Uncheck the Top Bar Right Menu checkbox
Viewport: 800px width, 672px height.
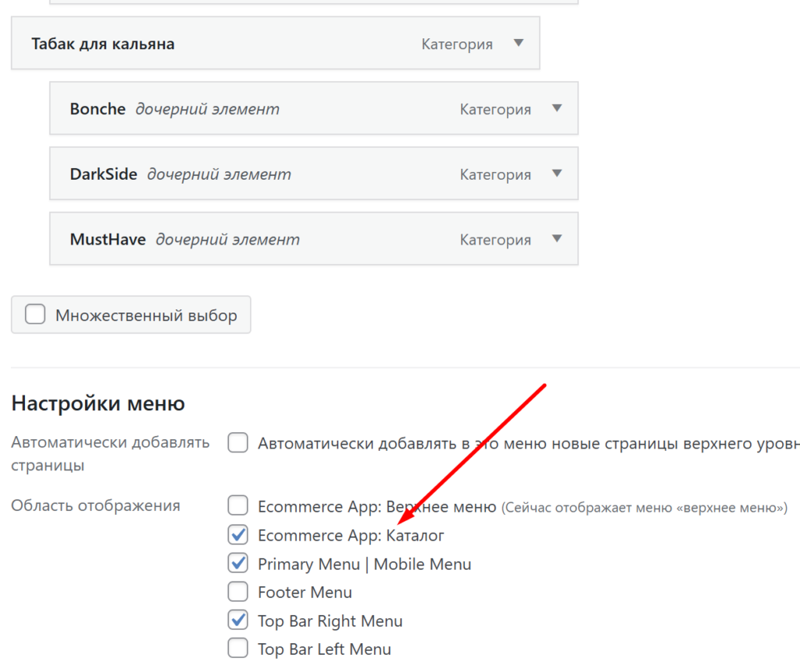238,620
